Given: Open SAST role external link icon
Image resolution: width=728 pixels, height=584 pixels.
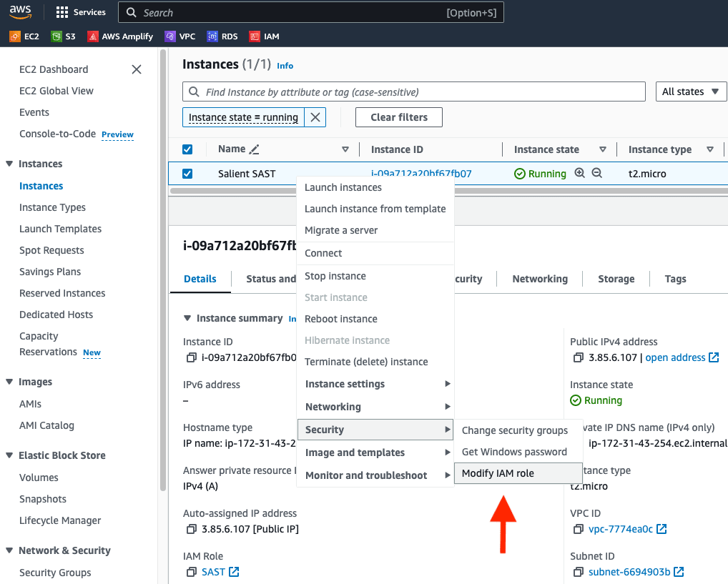Looking at the screenshot, I should pos(234,572).
